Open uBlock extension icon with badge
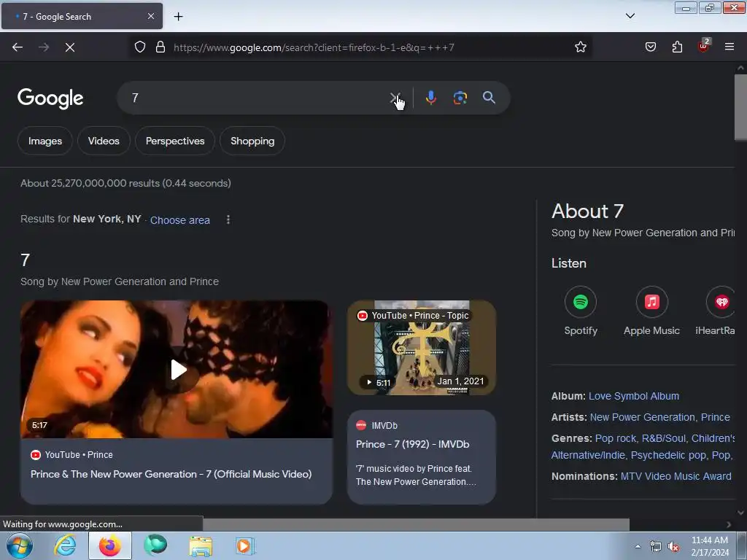Screen dimensions: 747x560 pyautogui.click(x=704, y=46)
